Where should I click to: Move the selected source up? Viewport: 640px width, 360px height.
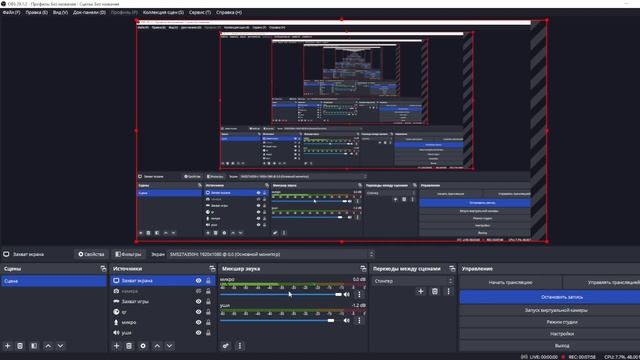click(157, 346)
